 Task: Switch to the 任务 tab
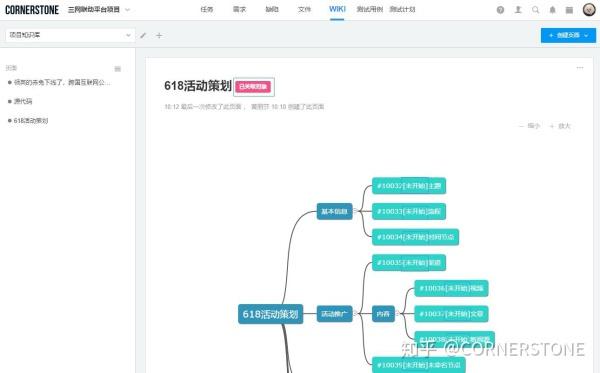207,9
